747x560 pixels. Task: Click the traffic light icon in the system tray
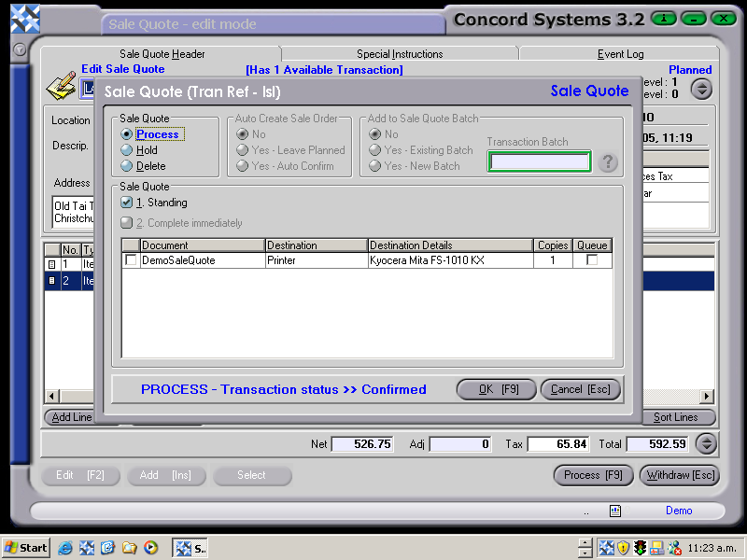click(640, 547)
